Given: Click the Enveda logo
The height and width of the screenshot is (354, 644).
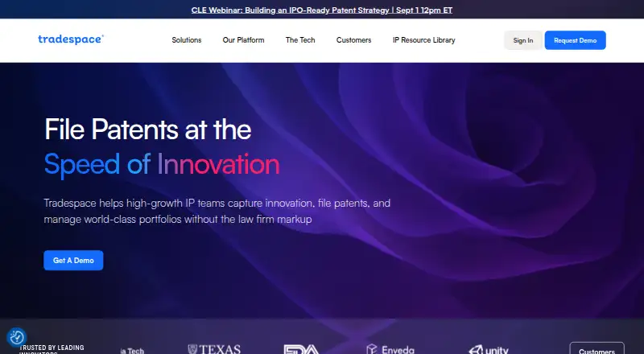Looking at the screenshot, I should [x=390, y=349].
